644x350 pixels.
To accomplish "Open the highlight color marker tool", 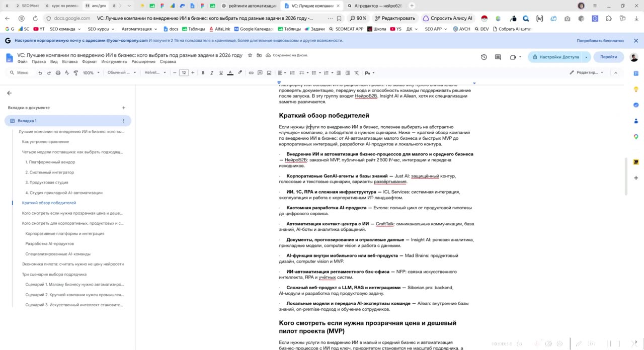I will click(240, 73).
